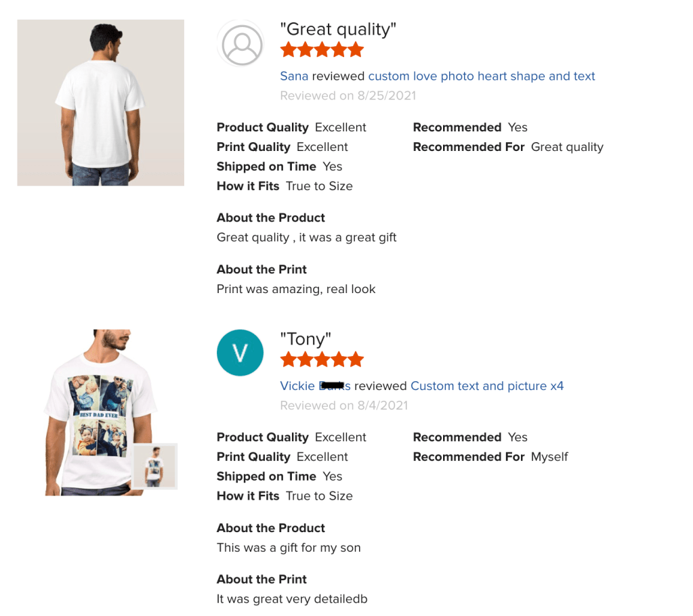Viewport: 693px width, 616px height.
Task: Click Sana's gray profile avatar icon
Action: pos(242,45)
